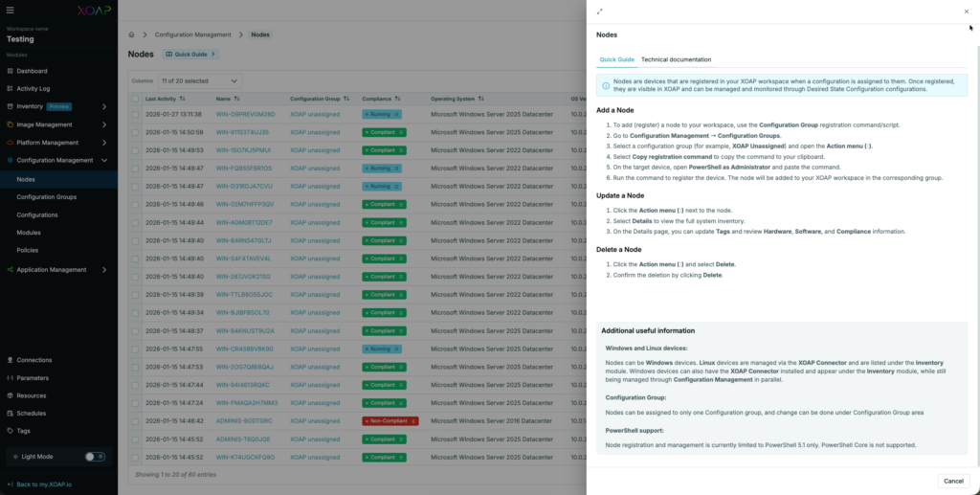Go to Connections in sidebar
The image size is (980, 495).
click(33, 360)
